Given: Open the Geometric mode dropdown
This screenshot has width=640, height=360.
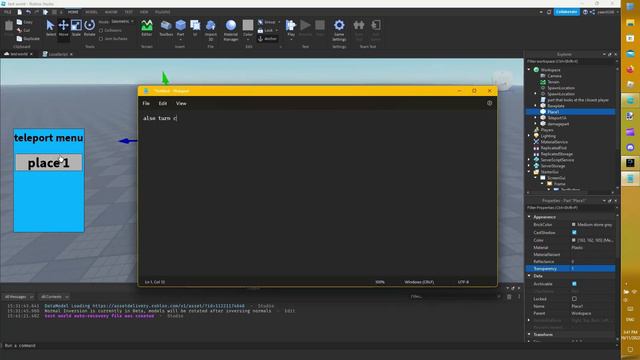Looking at the screenshot, I should pos(122,22).
